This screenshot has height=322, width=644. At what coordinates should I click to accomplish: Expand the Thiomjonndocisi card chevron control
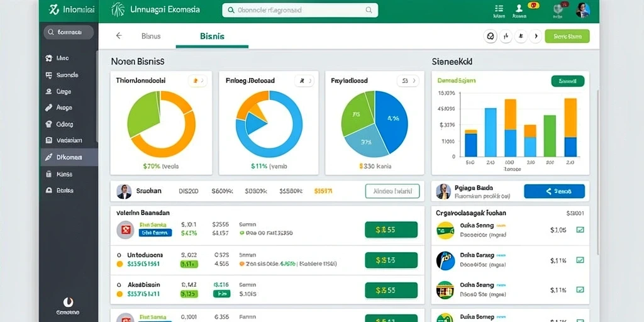197,81
